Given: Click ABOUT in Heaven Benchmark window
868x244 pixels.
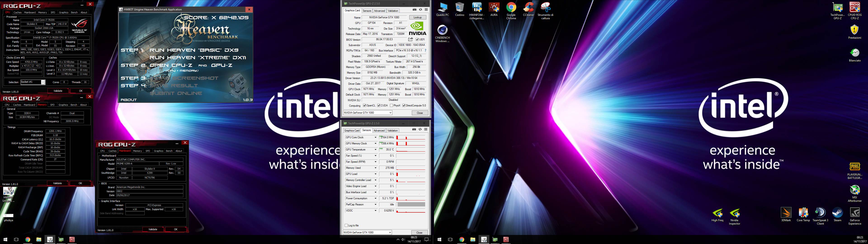Looking at the screenshot, I should point(129,100).
